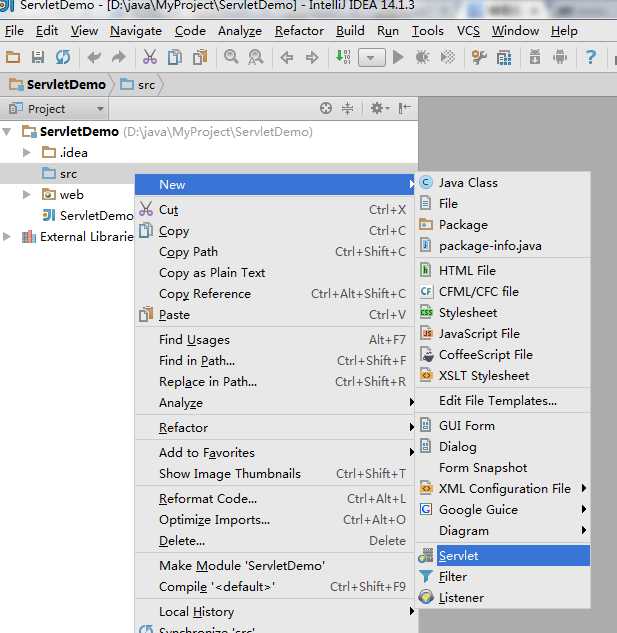Click Copy Path in context menu
Image resolution: width=617 pixels, height=633 pixels.
pos(275,252)
